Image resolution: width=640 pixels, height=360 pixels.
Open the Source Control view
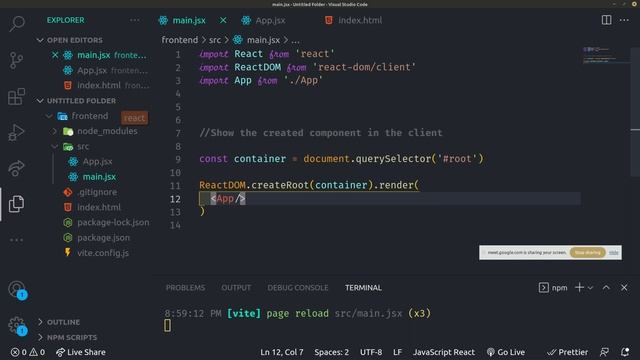(x=16, y=60)
